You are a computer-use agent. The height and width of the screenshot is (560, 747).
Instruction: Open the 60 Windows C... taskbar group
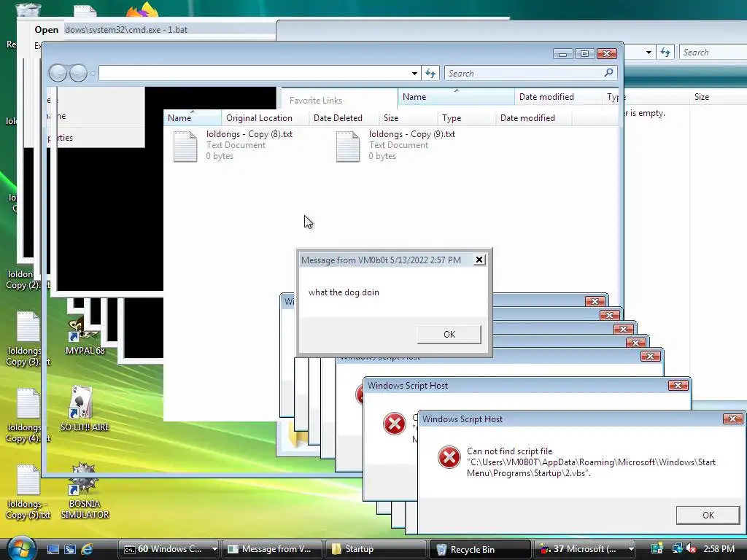[163, 549]
